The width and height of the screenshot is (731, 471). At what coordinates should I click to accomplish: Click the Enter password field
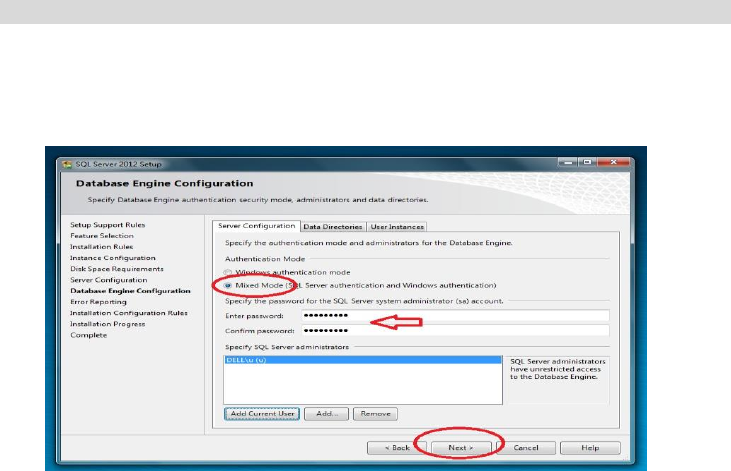click(x=455, y=316)
